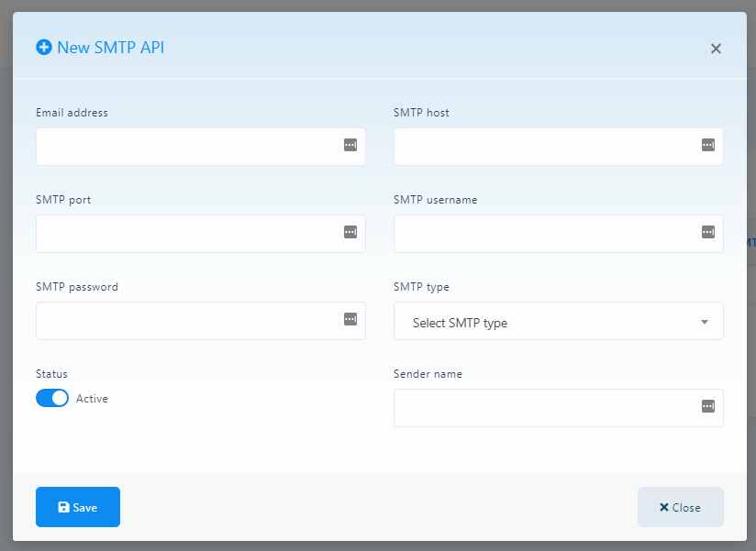Click the SMTP type dropdown arrow
This screenshot has height=551, width=756.
(x=705, y=322)
